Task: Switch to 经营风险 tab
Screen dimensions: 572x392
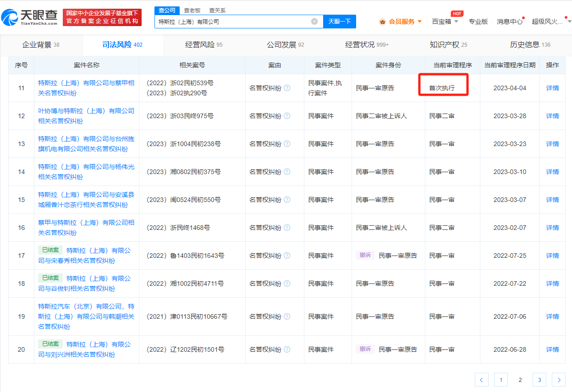Action: click(x=203, y=44)
